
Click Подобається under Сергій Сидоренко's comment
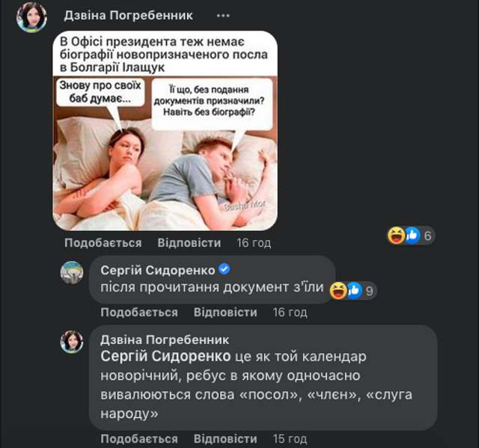coord(139,313)
